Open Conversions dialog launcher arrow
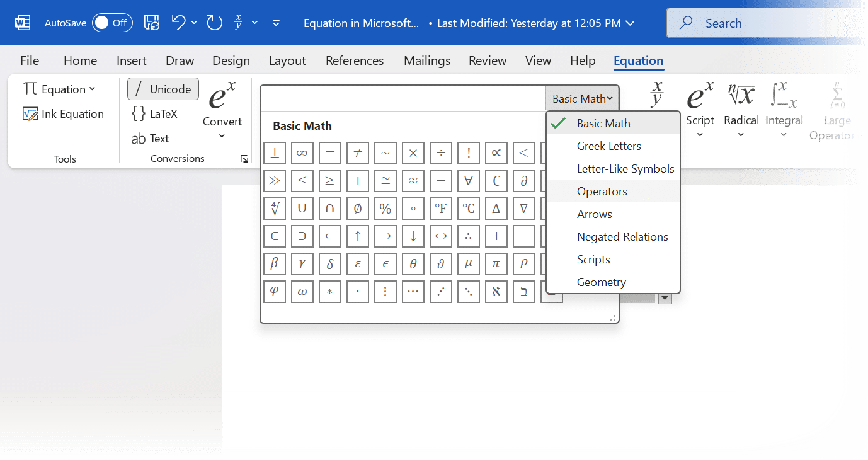The height and width of the screenshot is (460, 868). pyautogui.click(x=244, y=159)
